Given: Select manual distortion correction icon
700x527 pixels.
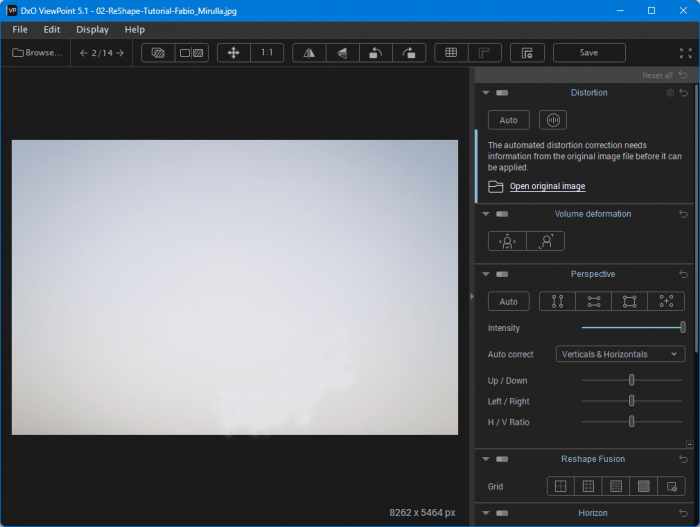Looking at the screenshot, I should (553, 120).
